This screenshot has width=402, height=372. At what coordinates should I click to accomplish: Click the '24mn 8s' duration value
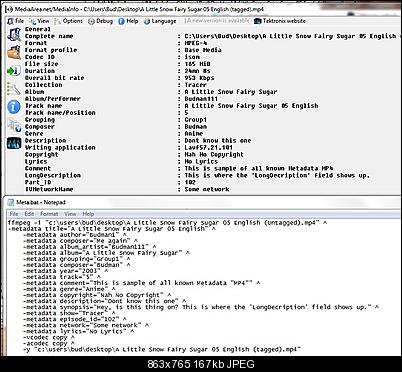(198, 71)
